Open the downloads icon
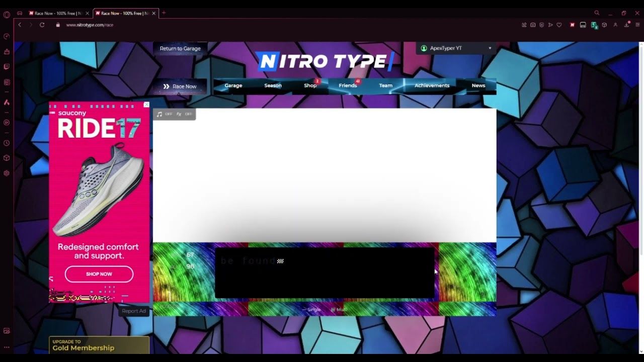The height and width of the screenshot is (362, 644). point(627,25)
